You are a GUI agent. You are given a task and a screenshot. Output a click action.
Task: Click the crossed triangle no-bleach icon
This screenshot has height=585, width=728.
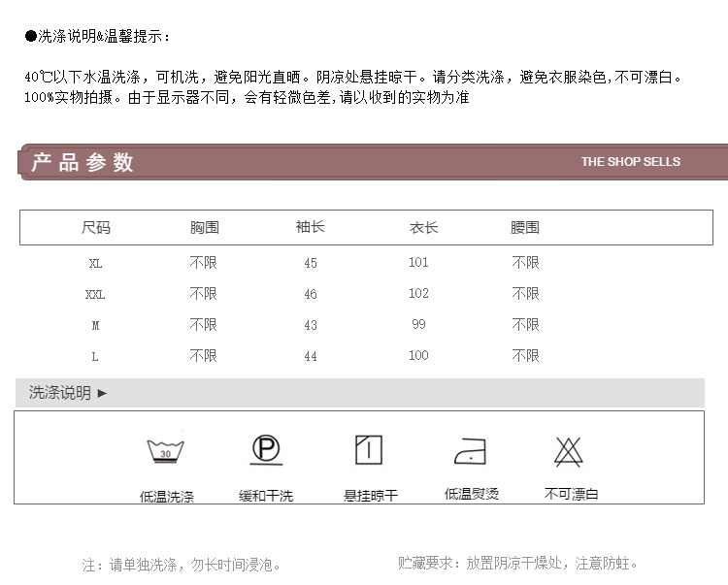point(568,451)
